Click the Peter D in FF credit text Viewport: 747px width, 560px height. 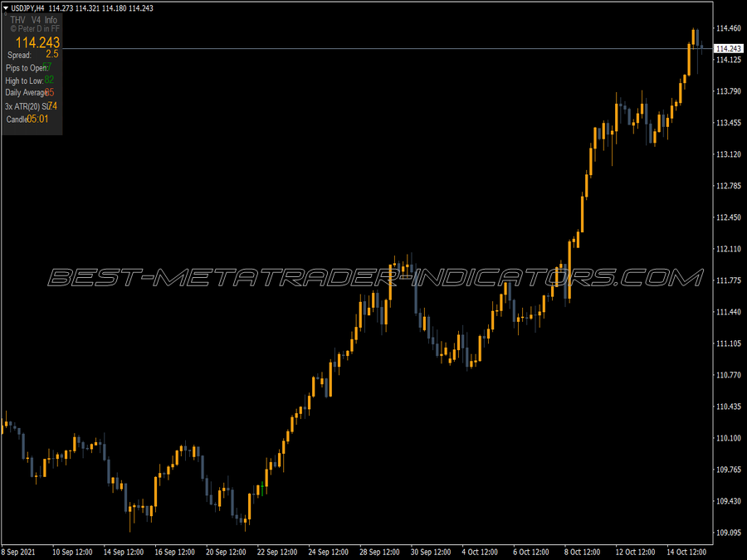pyautogui.click(x=35, y=29)
